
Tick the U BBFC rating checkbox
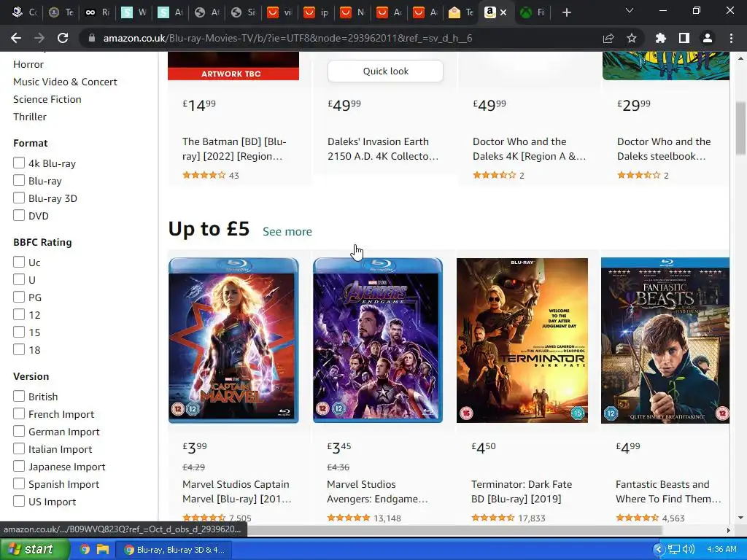pyautogui.click(x=18, y=279)
